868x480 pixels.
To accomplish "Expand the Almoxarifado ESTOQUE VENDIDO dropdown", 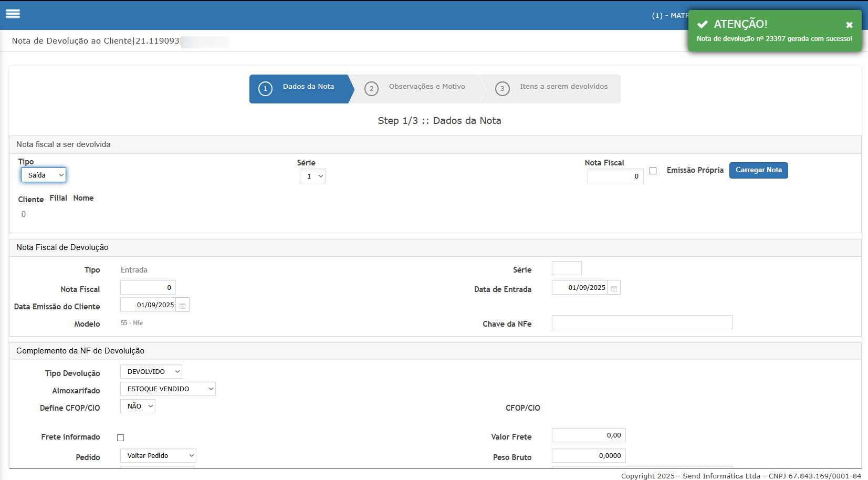I will 168,389.
